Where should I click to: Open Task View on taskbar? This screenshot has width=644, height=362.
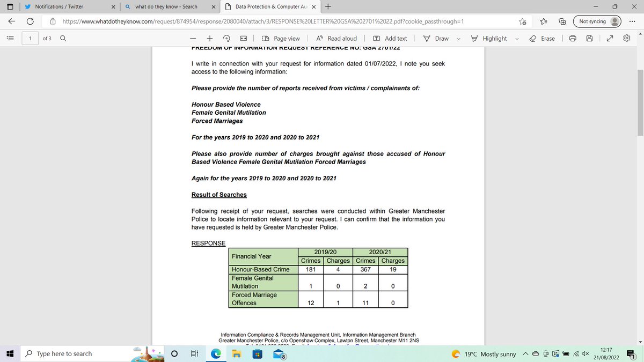[194, 354]
